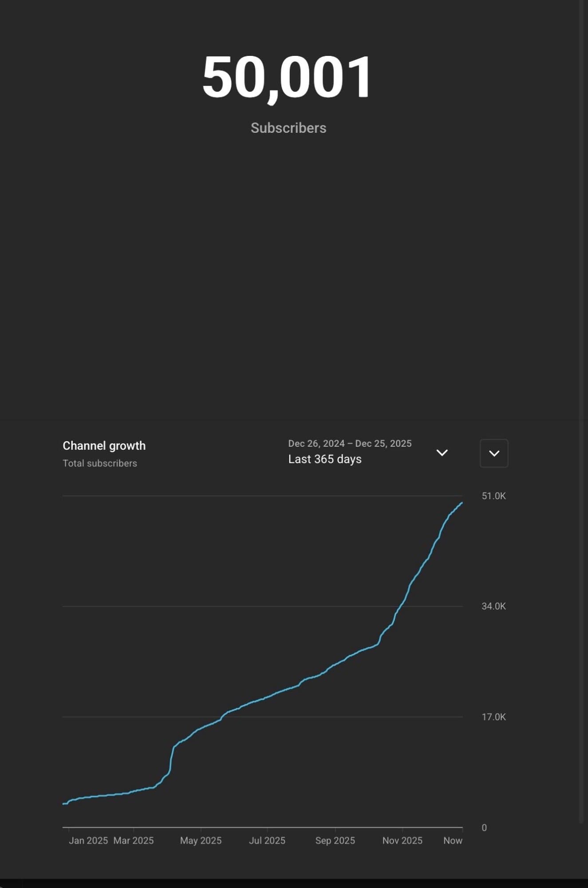Viewport: 588px width, 888px height.
Task: Click the end point of the growth line
Action: (462, 503)
